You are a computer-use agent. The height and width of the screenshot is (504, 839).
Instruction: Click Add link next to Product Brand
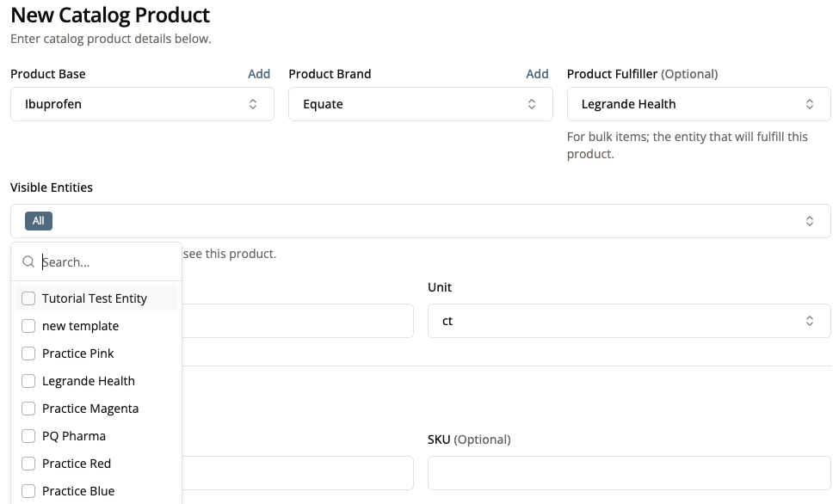pyautogui.click(x=537, y=74)
